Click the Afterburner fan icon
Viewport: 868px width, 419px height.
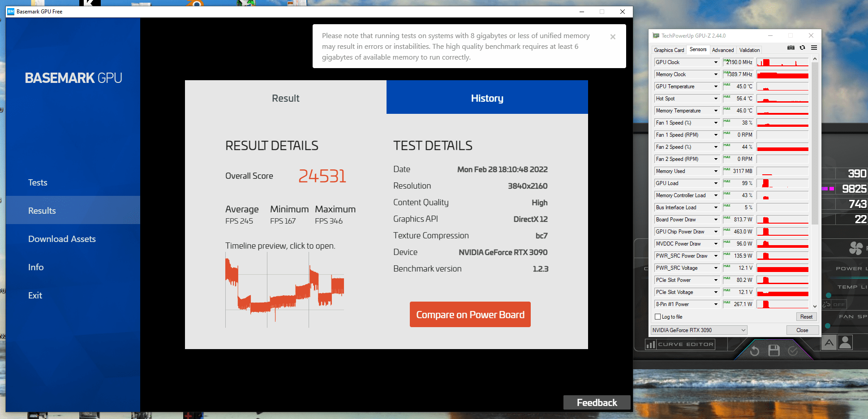[x=856, y=248]
